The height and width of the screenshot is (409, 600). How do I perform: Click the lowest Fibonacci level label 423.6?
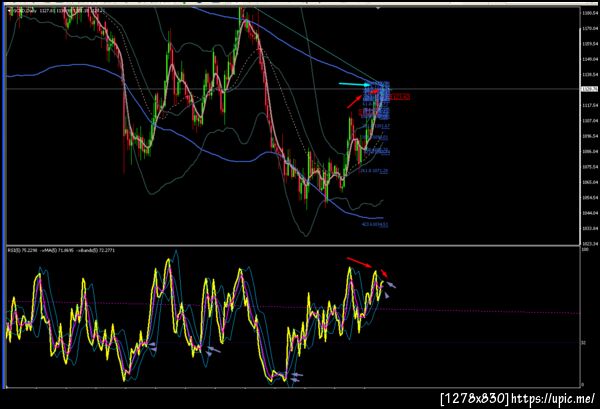375,225
